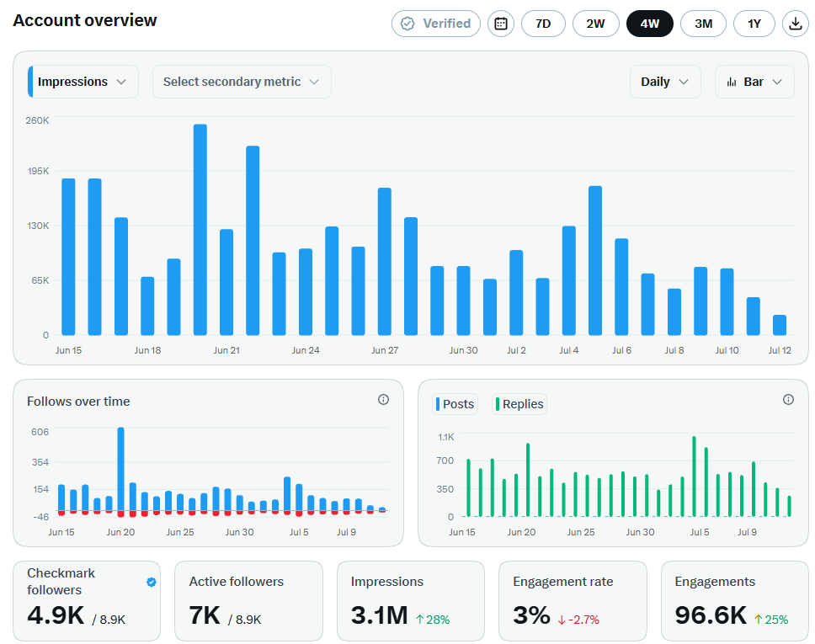Click the Verified badge button
Viewport: 815px width, 644px height.
coord(436,24)
